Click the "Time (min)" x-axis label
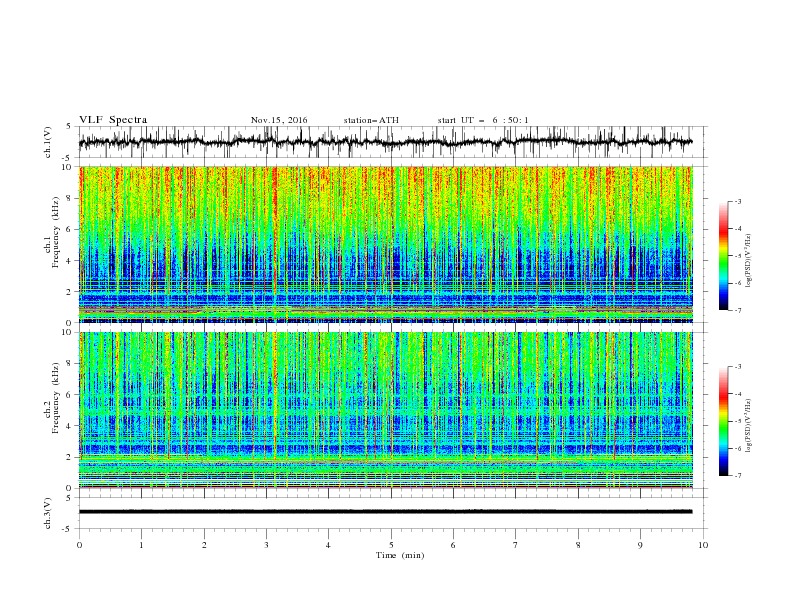This screenshot has height=612, width=792. point(400,555)
